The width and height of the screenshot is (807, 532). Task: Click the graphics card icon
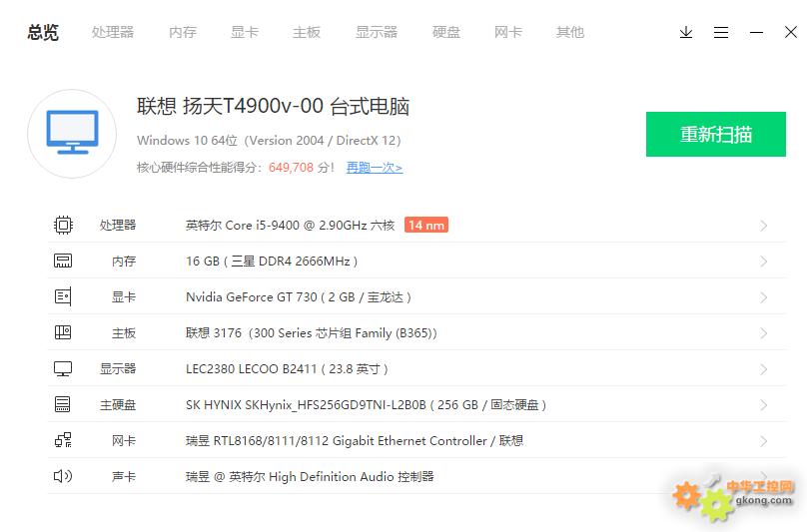[x=63, y=296]
